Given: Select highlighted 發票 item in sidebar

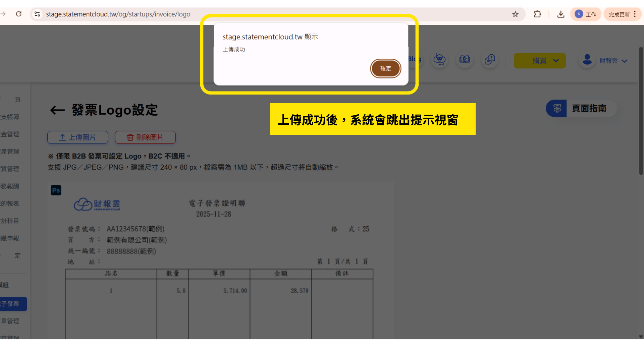Looking at the screenshot, I should [13, 304].
